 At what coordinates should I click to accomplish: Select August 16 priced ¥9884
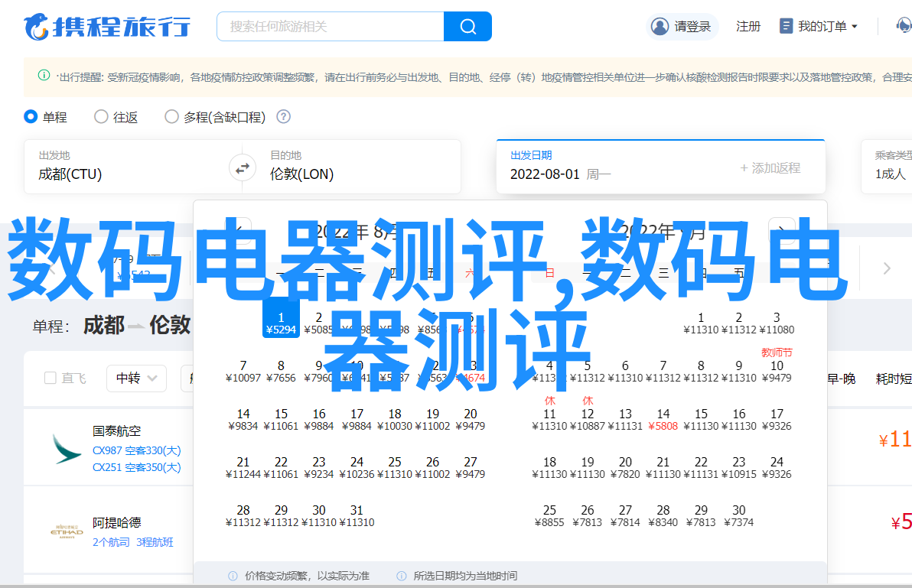tap(319, 420)
